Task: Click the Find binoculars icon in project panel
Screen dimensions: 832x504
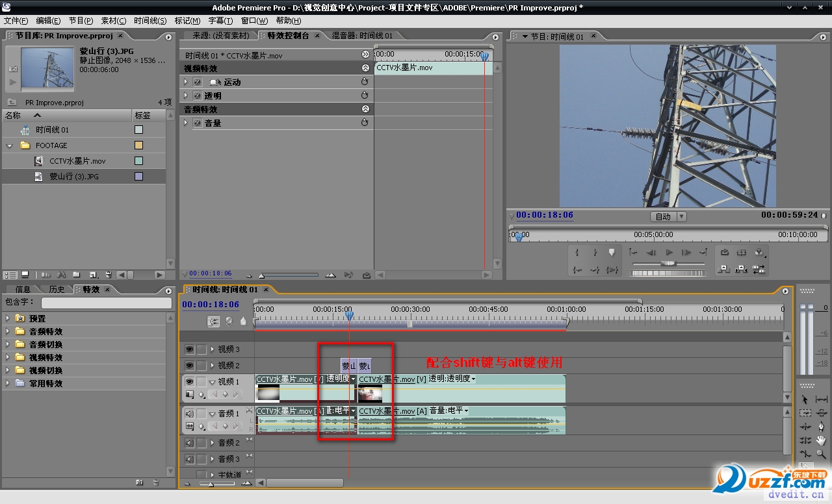Action: point(62,275)
